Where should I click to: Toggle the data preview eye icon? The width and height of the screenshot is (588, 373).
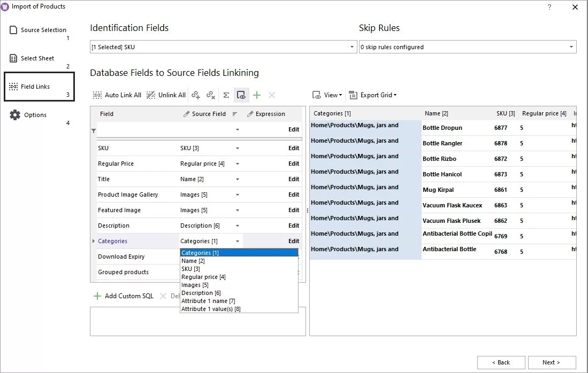pos(241,95)
